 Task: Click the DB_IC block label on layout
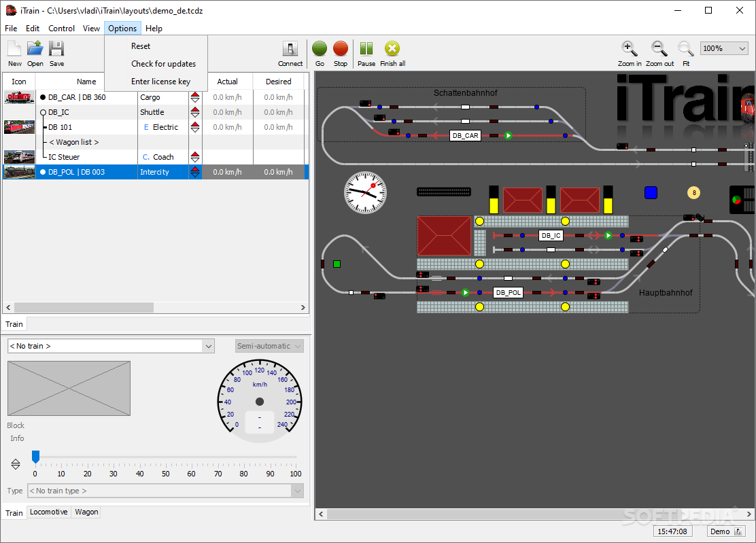click(x=551, y=236)
